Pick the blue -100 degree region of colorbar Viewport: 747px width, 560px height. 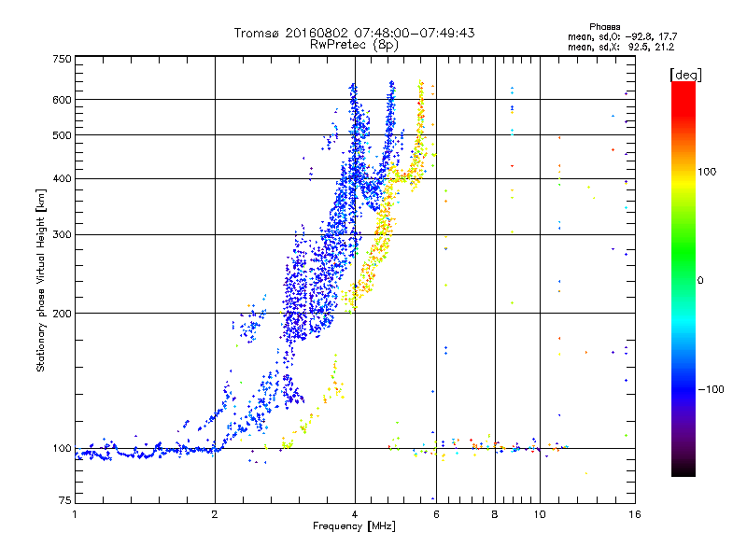point(684,389)
